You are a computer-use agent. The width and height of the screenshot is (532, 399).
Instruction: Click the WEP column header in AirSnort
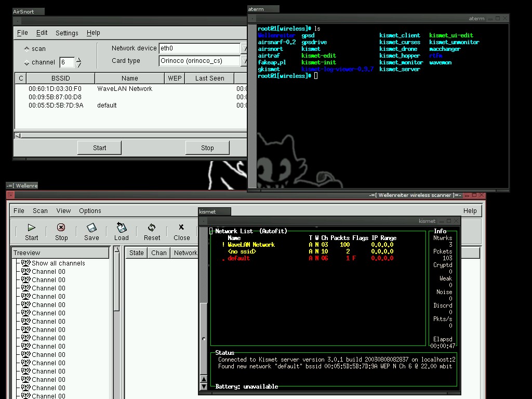(175, 78)
